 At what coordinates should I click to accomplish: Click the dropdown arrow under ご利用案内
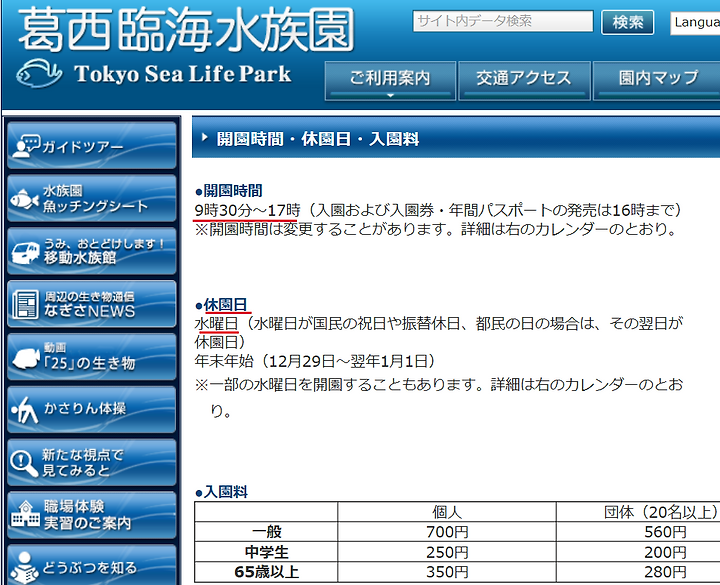(390, 96)
